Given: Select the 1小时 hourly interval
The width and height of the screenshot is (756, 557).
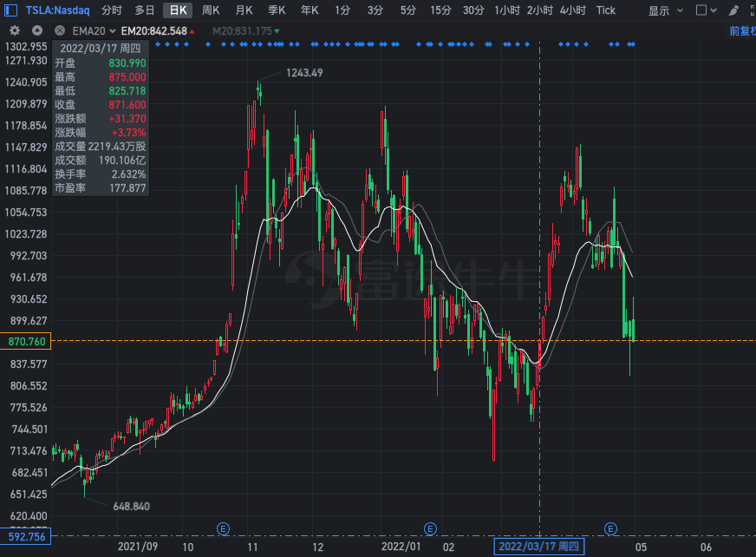Looking at the screenshot, I should coord(507,10).
